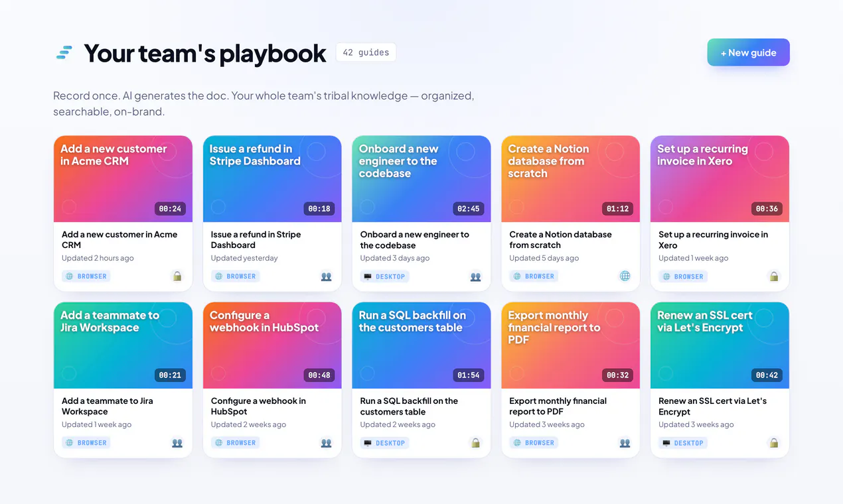843x504 pixels.
Task: Click the BROWSER tag on Notion database card
Action: pos(534,276)
